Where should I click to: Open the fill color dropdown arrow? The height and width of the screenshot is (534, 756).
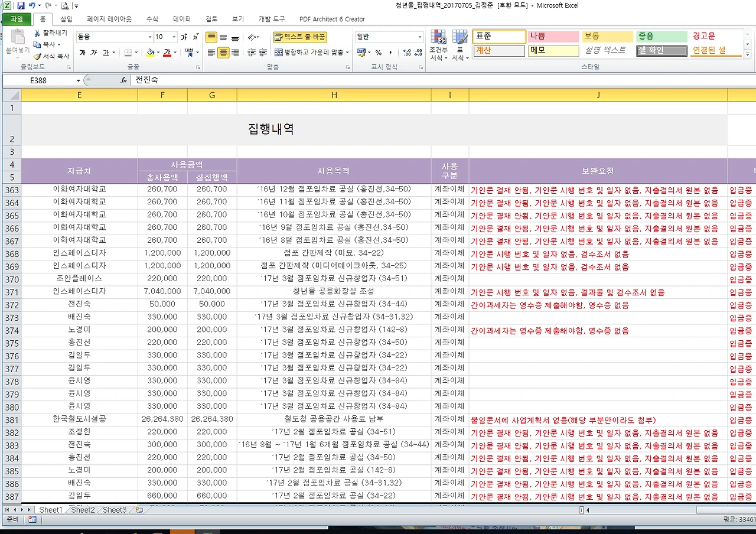pyautogui.click(x=158, y=53)
